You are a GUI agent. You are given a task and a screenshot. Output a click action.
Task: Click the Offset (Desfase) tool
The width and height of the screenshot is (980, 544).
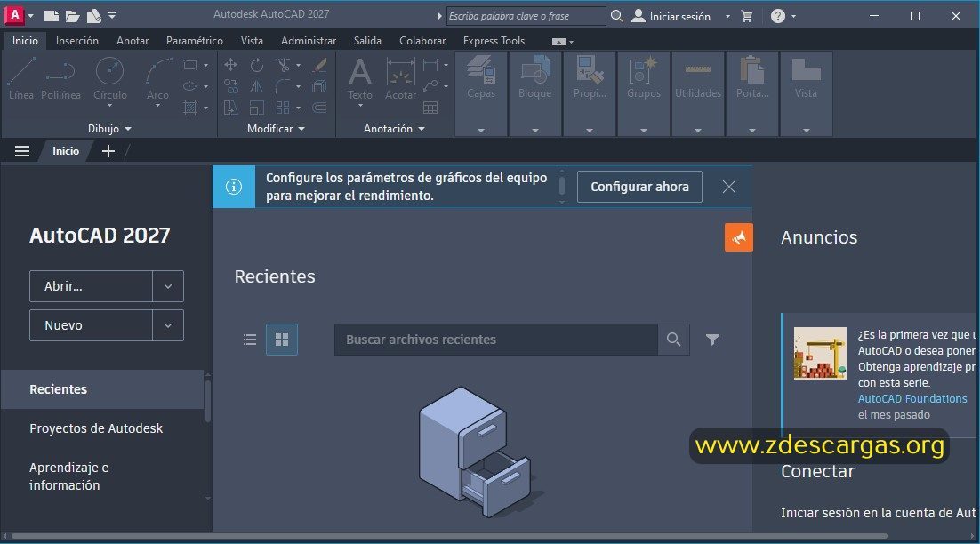(x=319, y=108)
